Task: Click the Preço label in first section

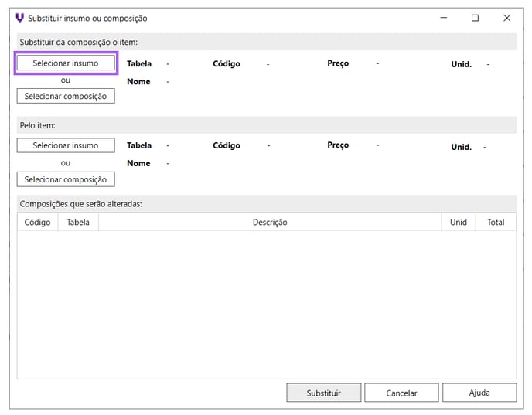Action: (338, 63)
